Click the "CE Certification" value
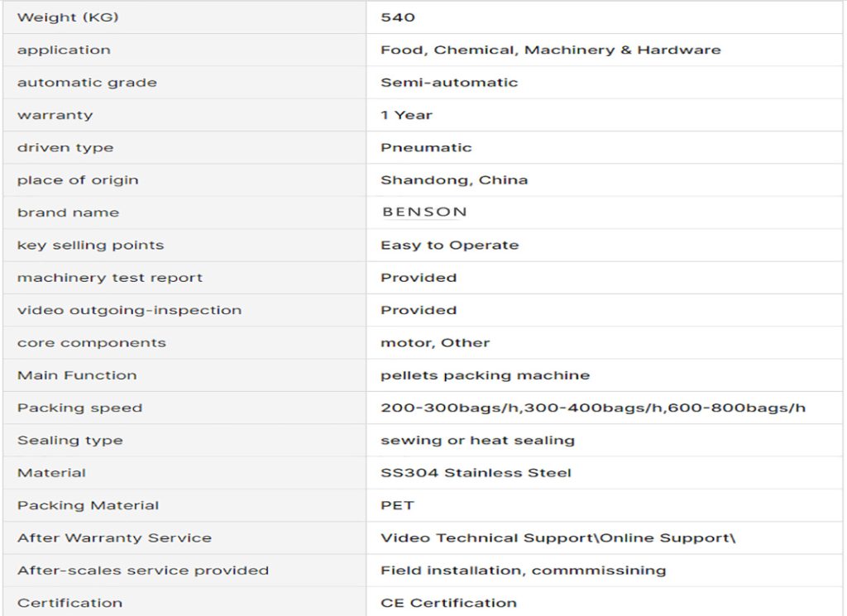This screenshot has height=616, width=847. tap(448, 603)
